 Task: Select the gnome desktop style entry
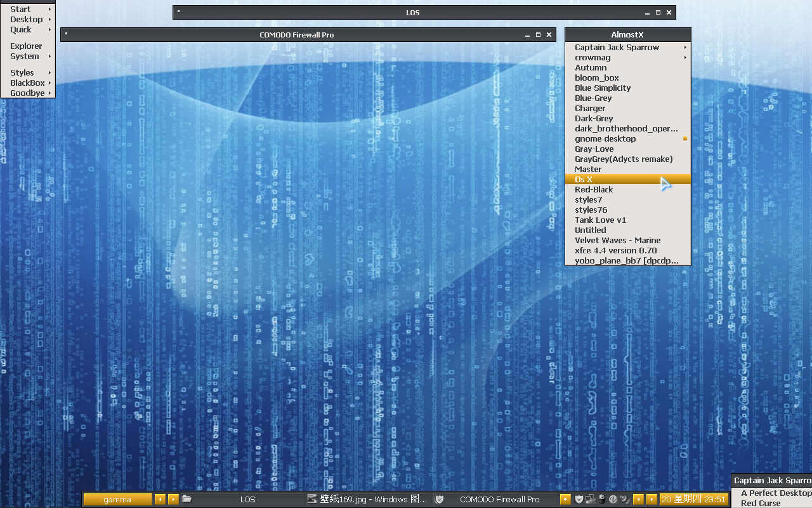click(605, 139)
